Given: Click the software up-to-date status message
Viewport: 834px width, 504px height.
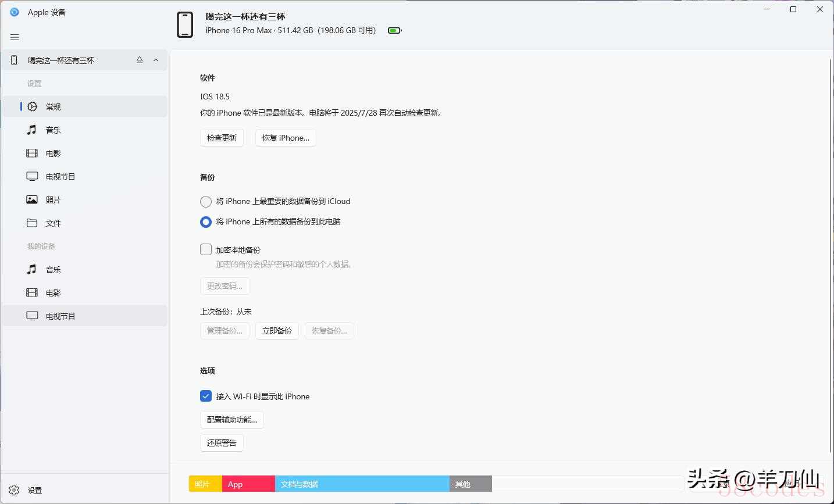Looking at the screenshot, I should click(x=323, y=113).
